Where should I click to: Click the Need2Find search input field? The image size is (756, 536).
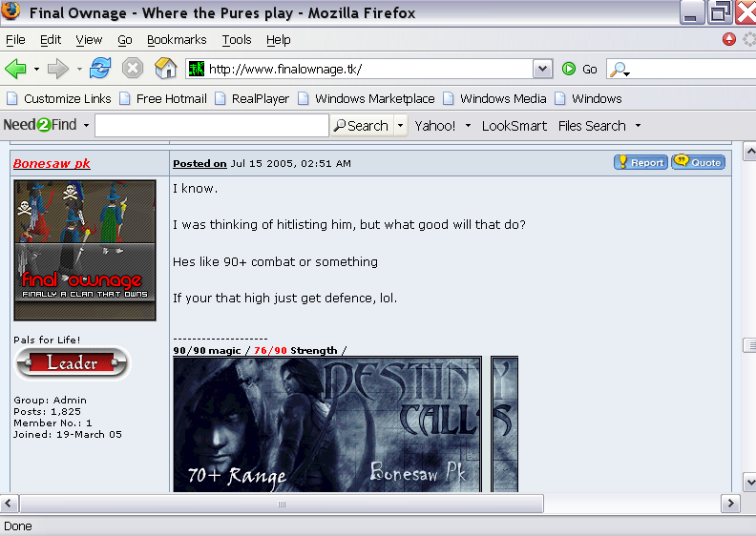click(212, 126)
